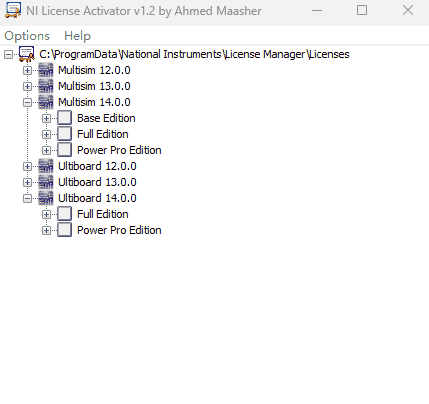Click the Multisim 14.0.0 product icon
The width and height of the screenshot is (429, 404).
point(46,102)
